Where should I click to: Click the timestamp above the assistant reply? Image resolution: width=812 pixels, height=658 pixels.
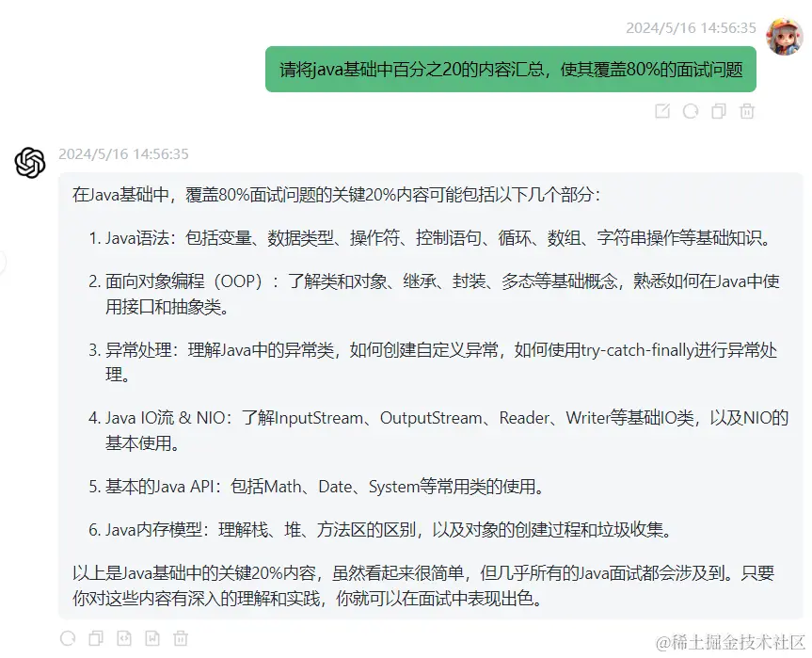124,153
